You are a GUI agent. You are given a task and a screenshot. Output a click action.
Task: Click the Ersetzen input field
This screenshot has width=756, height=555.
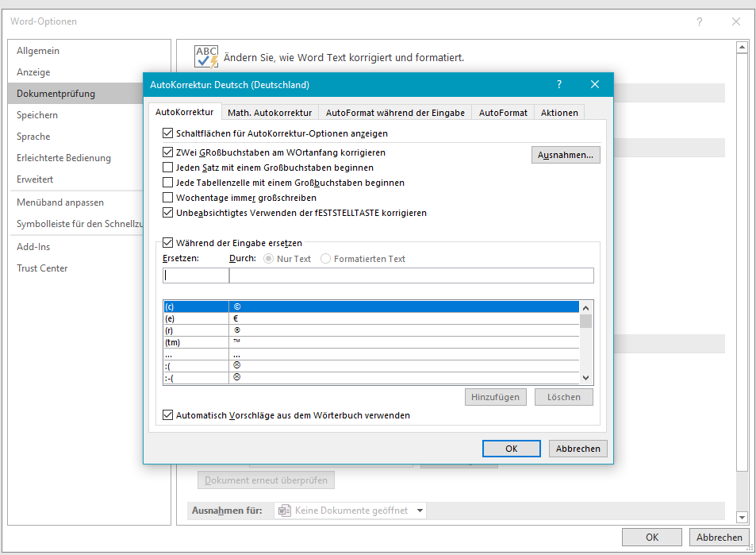[196, 275]
